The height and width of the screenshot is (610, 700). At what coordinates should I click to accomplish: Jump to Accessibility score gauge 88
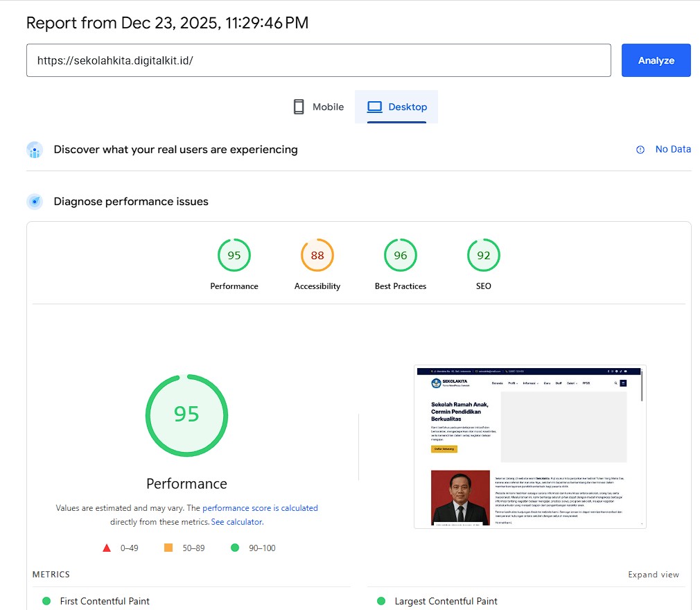(317, 256)
